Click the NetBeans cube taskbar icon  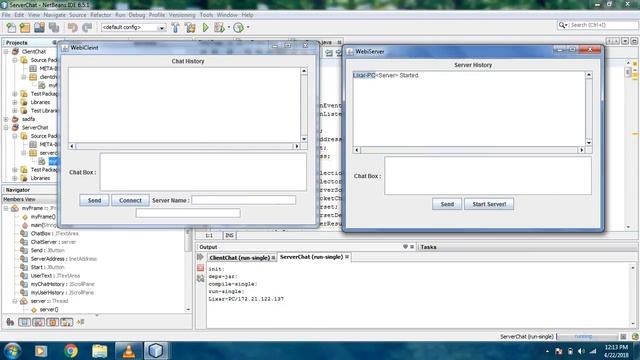[x=156, y=351]
